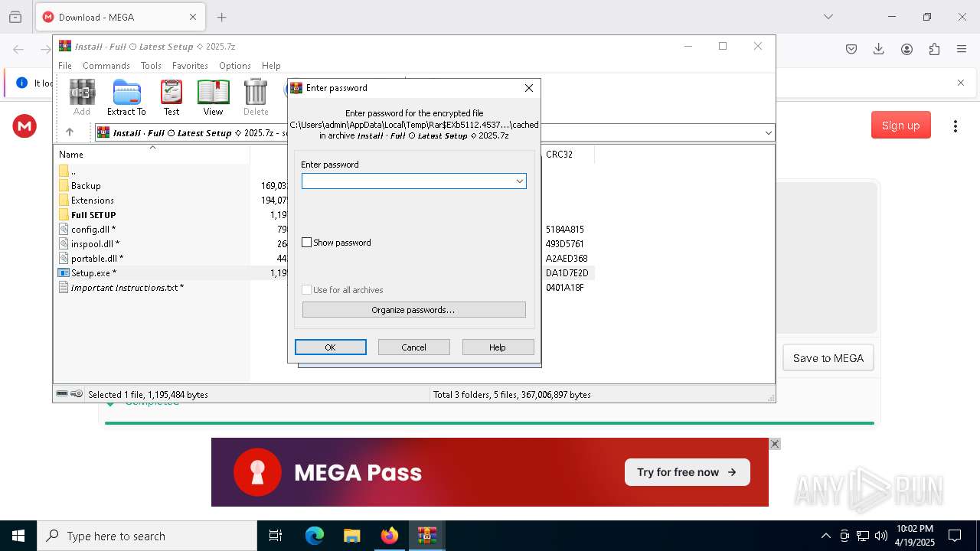This screenshot has width=980, height=551.
Task: Click the Add toolbar icon in WinRAR
Action: tap(82, 97)
